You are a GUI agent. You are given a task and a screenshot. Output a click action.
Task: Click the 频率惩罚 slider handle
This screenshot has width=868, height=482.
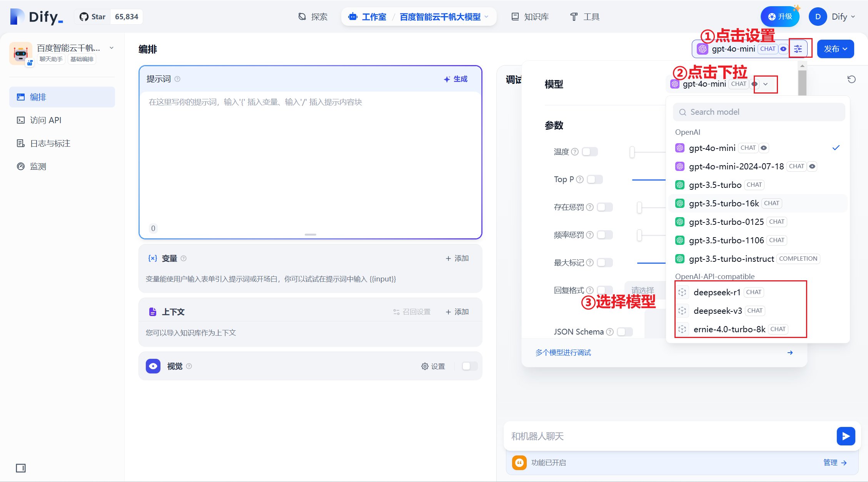click(639, 235)
